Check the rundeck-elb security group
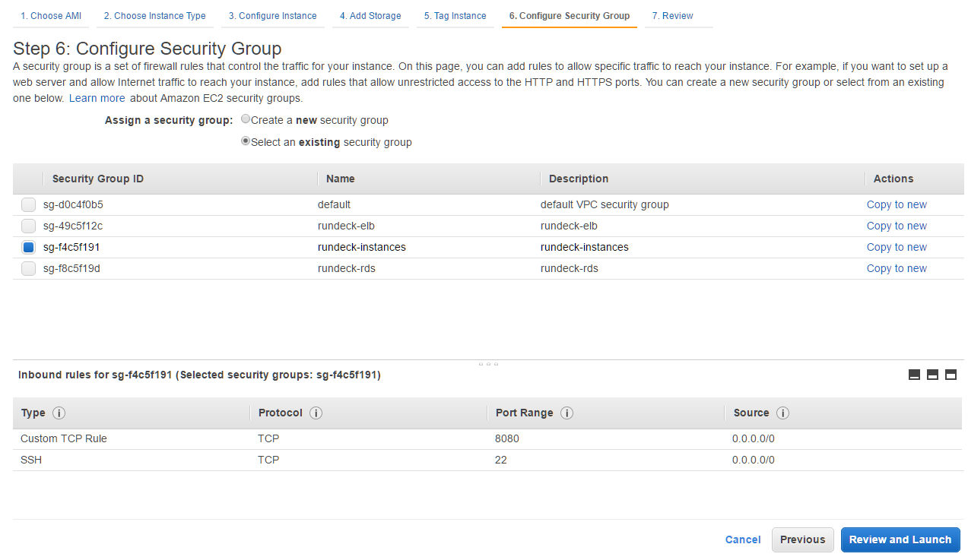 click(28, 226)
